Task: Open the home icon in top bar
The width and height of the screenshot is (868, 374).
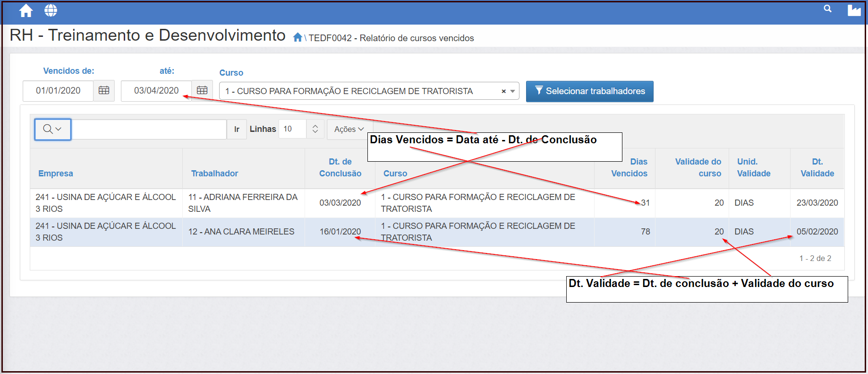Action: pos(26,10)
